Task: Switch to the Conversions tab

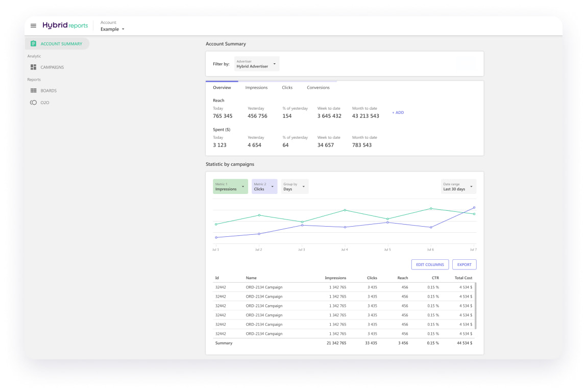Action: [318, 88]
